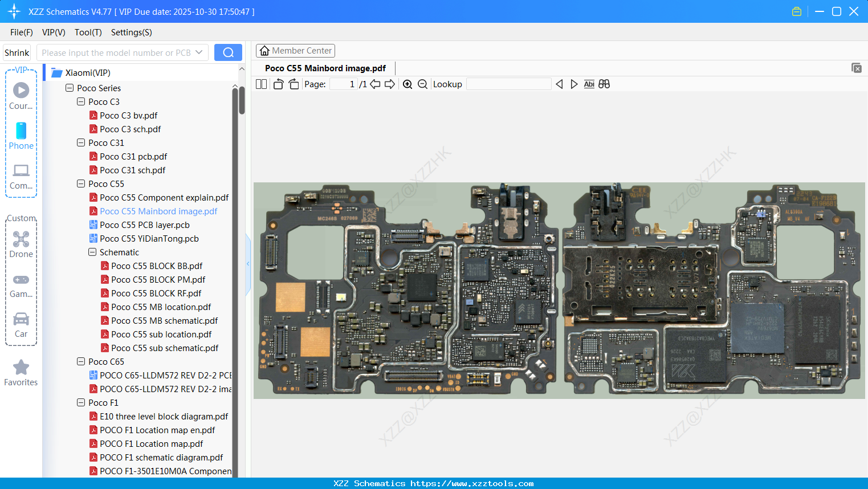Click inside the Lookup text field
The height and width of the screenshot is (489, 868).
509,84
